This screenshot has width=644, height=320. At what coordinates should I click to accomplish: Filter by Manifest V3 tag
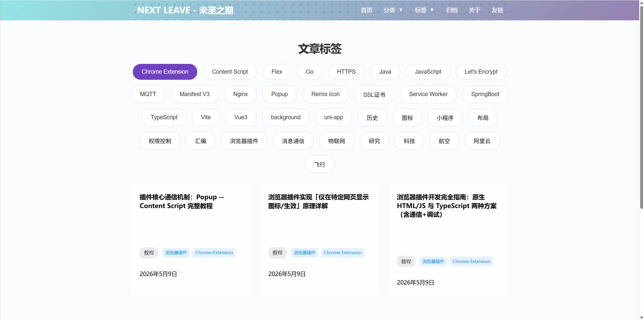coord(194,94)
